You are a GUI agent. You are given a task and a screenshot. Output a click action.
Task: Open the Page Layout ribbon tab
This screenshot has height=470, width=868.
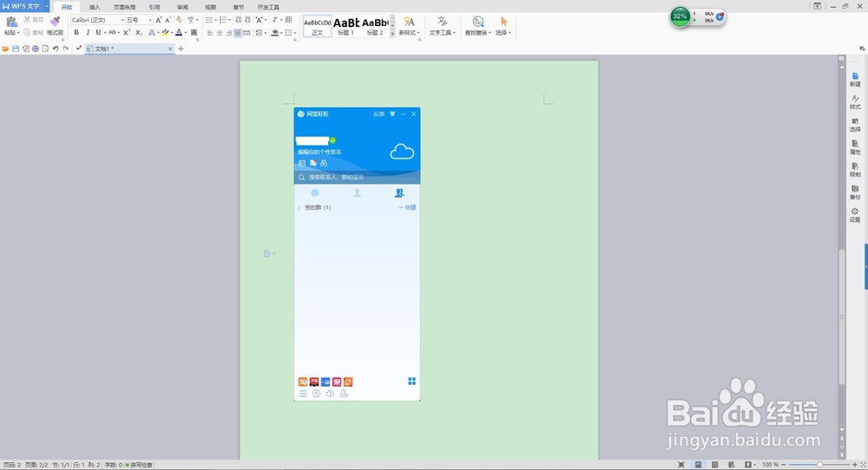124,7
